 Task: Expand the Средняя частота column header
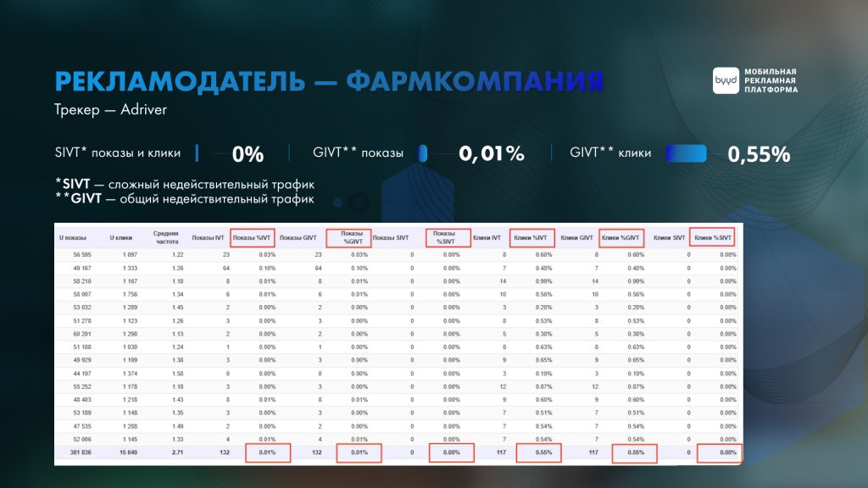167,237
